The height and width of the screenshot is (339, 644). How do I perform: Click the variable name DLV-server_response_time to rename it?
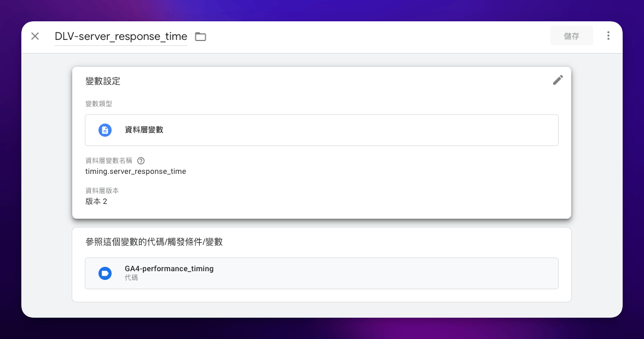pyautogui.click(x=120, y=36)
